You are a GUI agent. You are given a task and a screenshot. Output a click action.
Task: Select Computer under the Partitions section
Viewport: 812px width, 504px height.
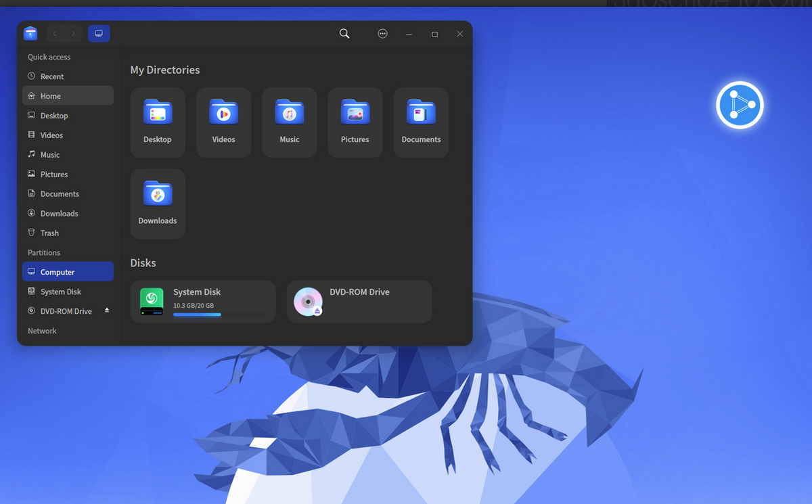(58, 271)
